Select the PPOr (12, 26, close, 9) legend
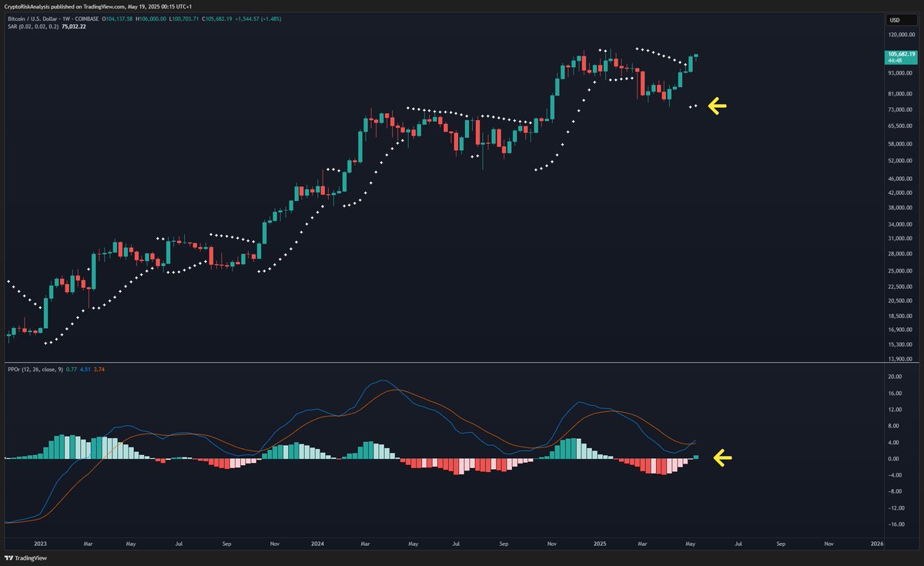The height and width of the screenshot is (566, 924). pos(35,370)
